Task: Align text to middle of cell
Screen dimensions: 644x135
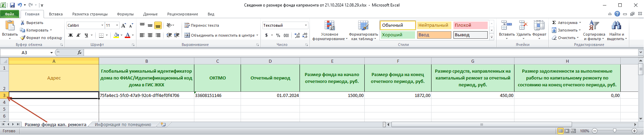Action: 150,25
